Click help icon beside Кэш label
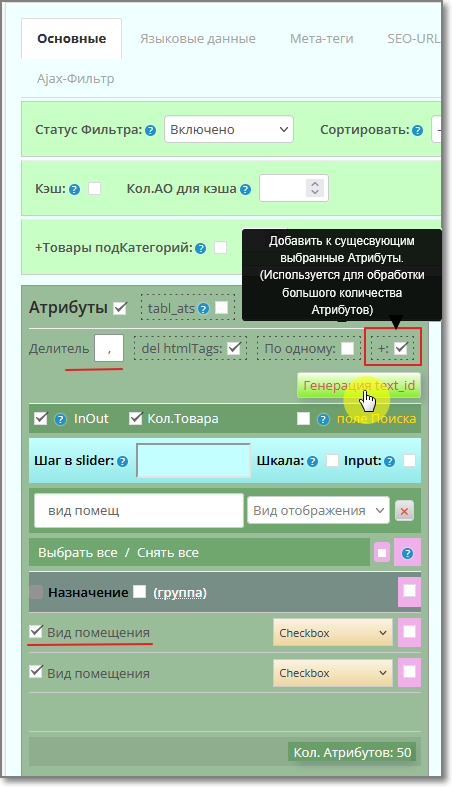 pyautogui.click(x=74, y=190)
